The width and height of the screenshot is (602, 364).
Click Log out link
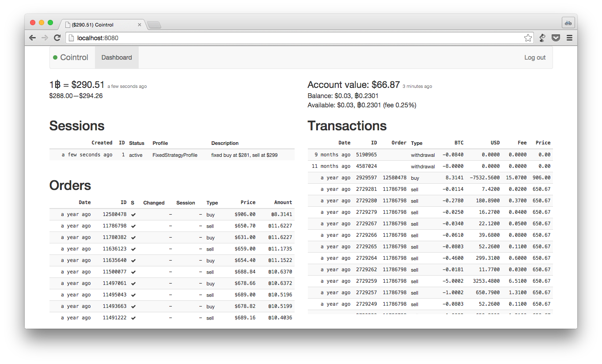coord(535,57)
